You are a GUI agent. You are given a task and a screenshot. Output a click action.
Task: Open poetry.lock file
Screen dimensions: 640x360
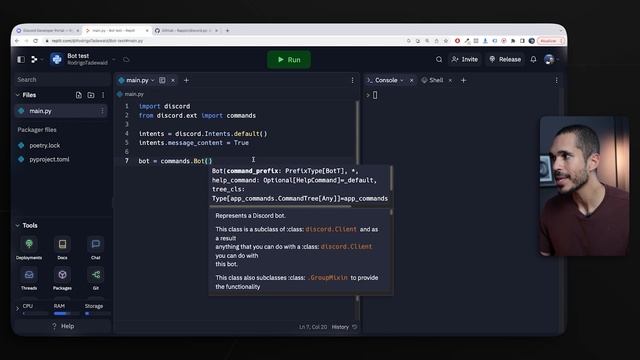(44, 145)
